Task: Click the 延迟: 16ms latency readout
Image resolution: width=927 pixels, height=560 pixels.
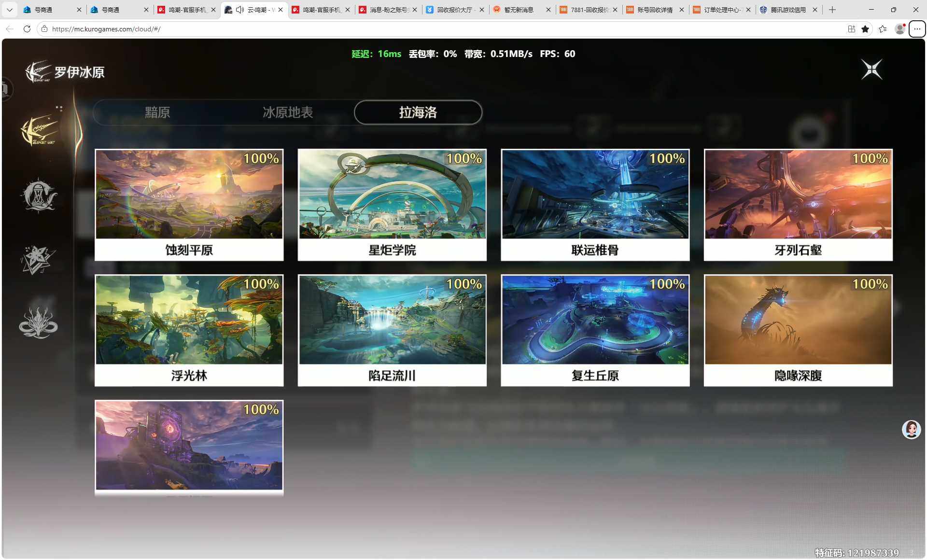Action: tap(376, 54)
